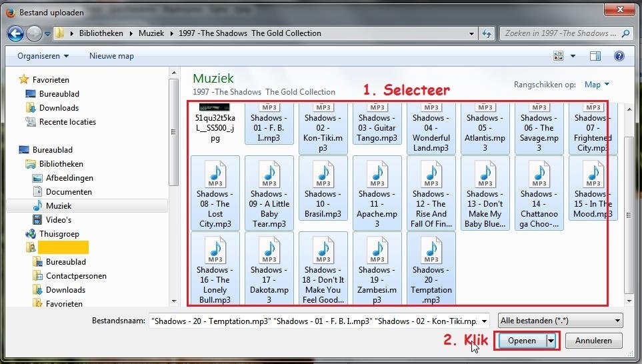
Task: Open recent locations dropdown beside navigation arrows
Action: point(47,34)
